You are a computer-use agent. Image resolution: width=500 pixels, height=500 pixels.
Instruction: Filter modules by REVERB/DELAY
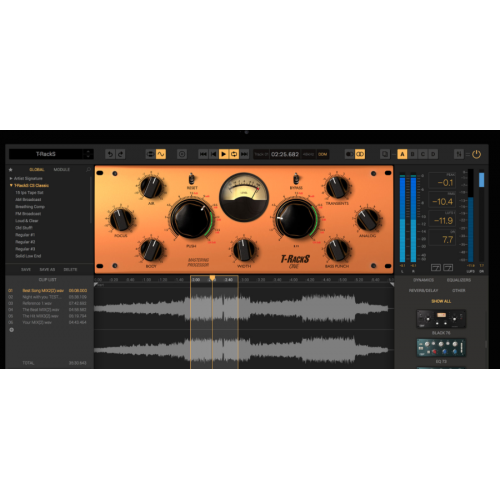423,291
